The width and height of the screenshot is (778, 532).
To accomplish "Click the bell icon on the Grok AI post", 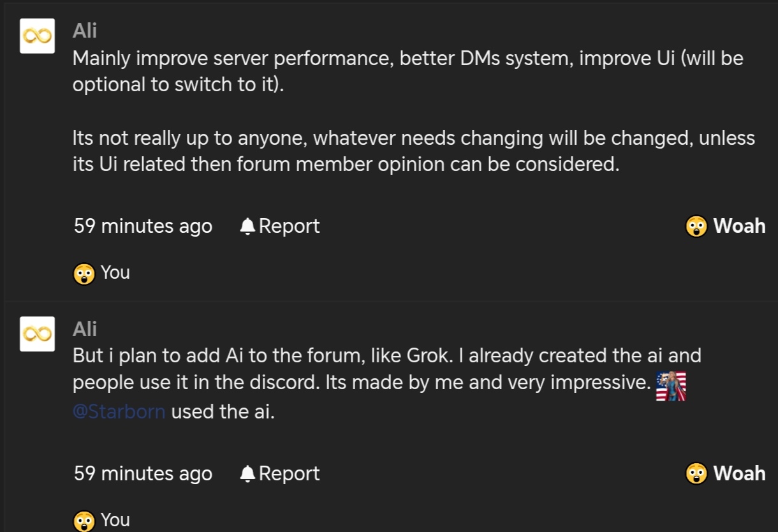I will click(247, 474).
